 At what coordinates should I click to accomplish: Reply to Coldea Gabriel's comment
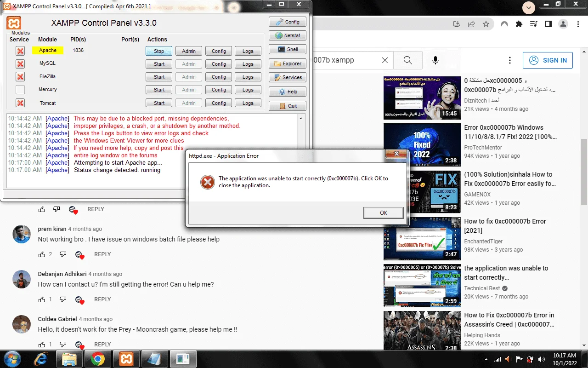[x=102, y=345]
